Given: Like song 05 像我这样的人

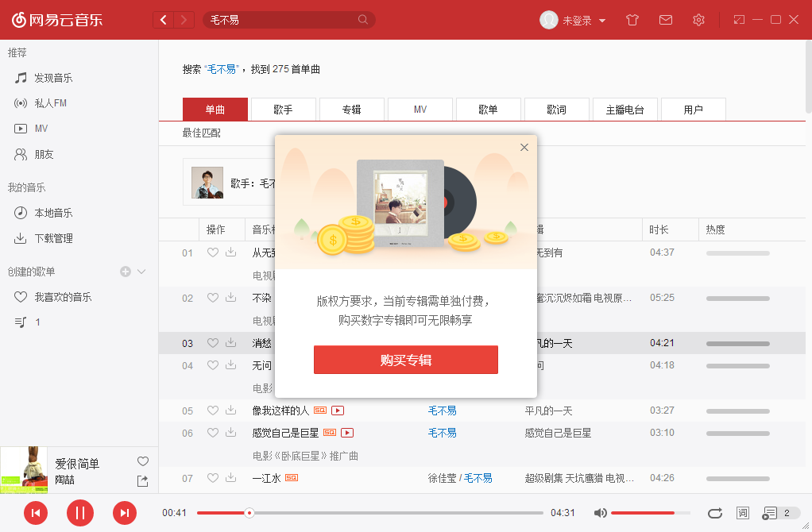Looking at the screenshot, I should pos(213,411).
